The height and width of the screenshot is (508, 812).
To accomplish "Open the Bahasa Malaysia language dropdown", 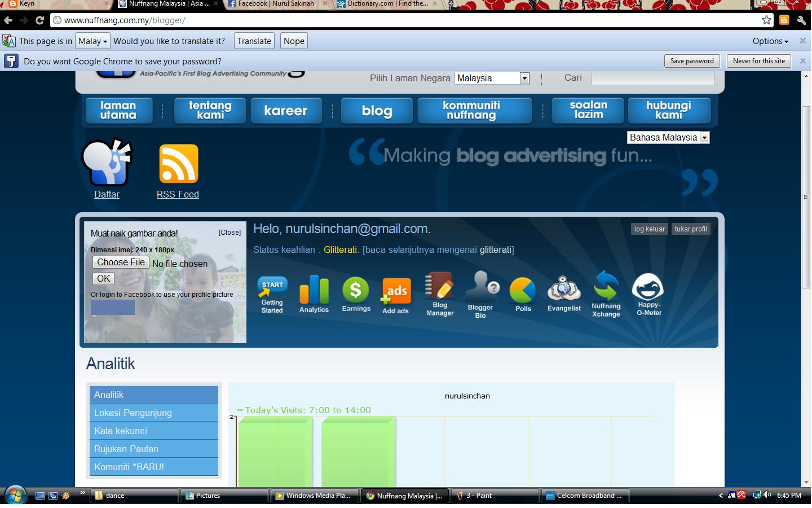I will 668,137.
